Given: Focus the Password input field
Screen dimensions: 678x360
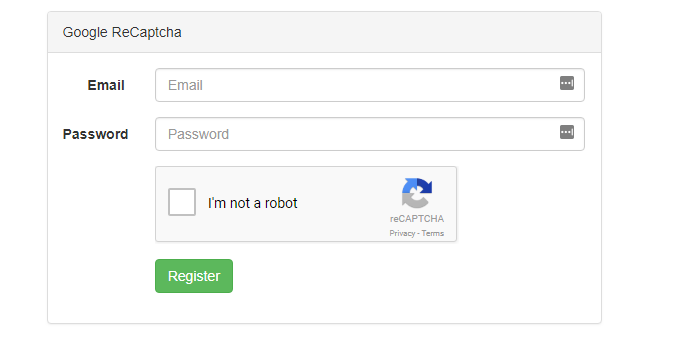Looking at the screenshot, I should coord(370,134).
